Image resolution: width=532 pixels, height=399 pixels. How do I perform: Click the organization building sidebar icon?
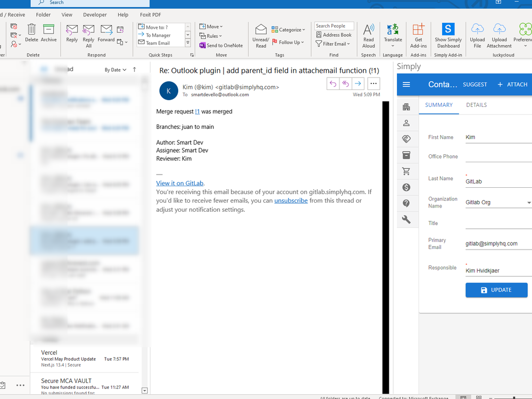click(x=406, y=107)
